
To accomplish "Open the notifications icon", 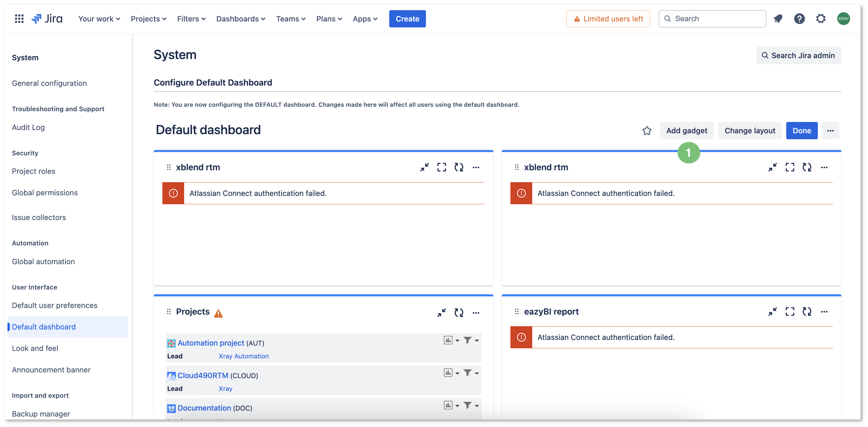I will point(778,19).
